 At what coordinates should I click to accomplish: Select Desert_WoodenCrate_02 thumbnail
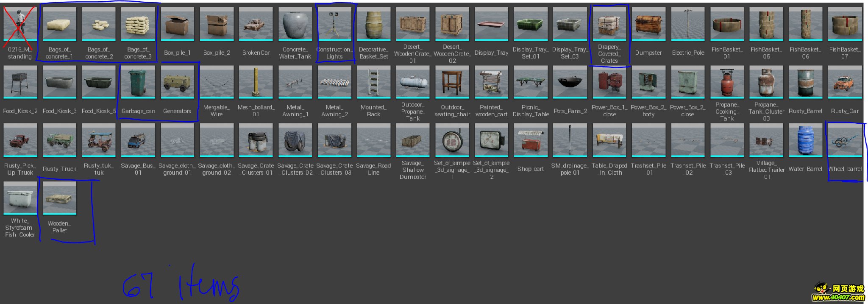452,24
